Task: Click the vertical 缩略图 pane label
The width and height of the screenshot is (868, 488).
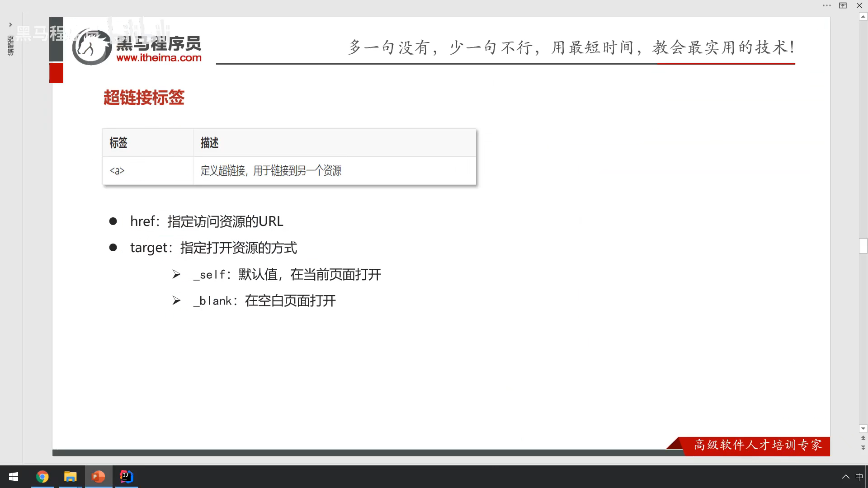Action: 10,46
